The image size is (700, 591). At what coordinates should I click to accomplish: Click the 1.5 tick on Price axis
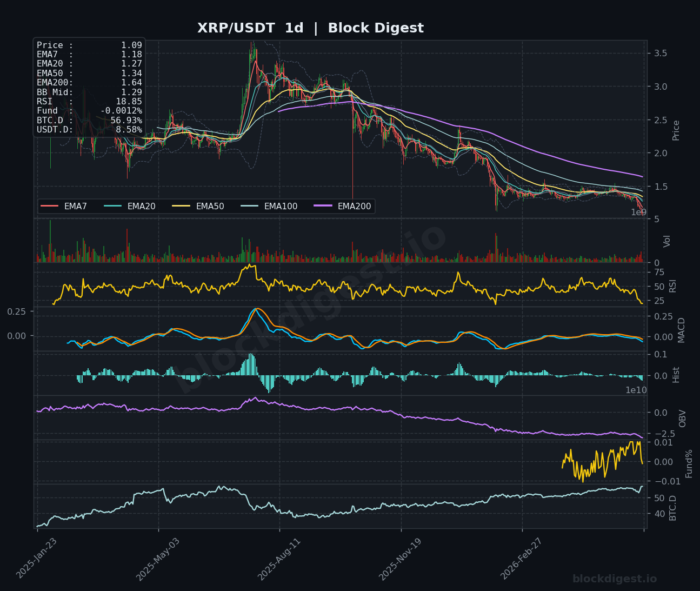[x=661, y=187]
